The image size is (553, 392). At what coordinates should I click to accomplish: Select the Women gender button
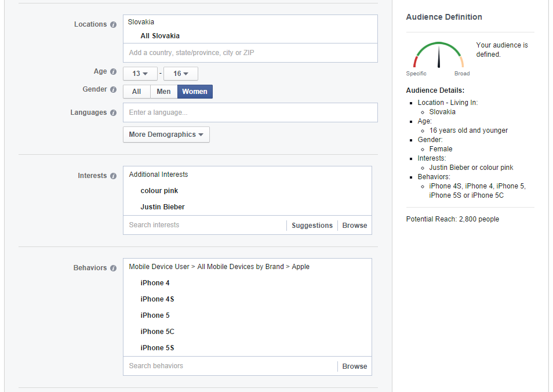point(195,92)
